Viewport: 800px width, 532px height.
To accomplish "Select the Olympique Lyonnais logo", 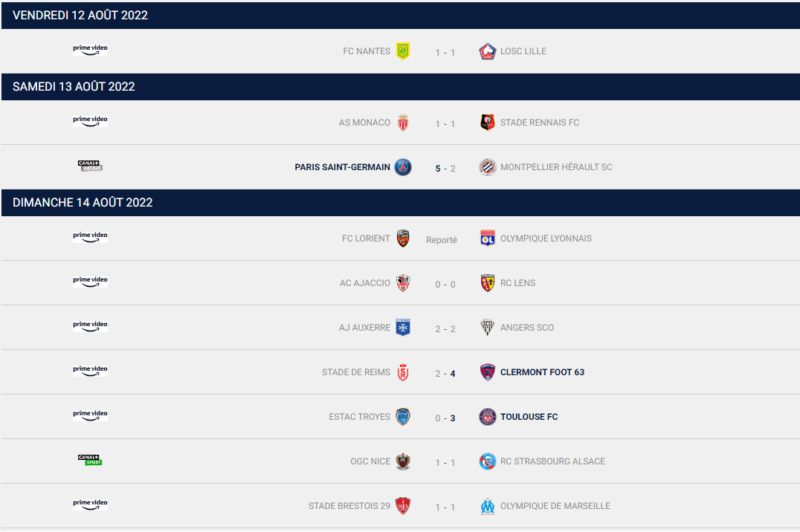I will pos(488,239).
